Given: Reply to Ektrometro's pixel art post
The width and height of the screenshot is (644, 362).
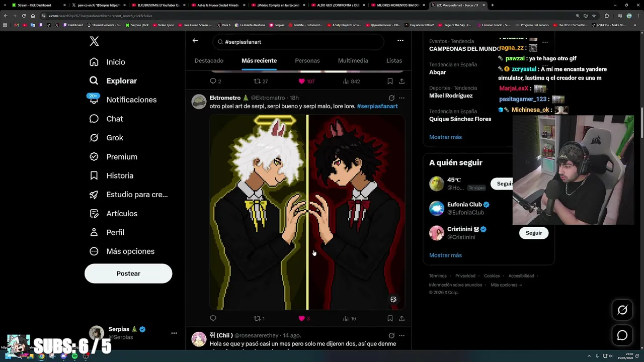Looking at the screenshot, I should click(213, 318).
